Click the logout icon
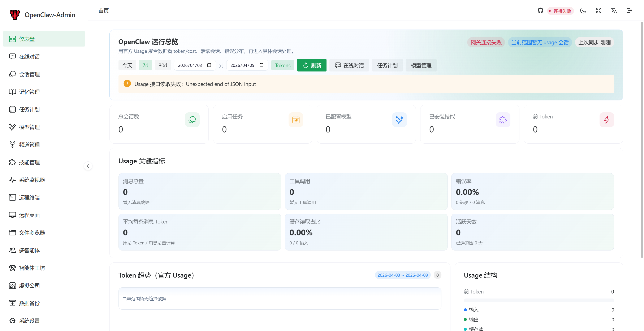This screenshot has height=331, width=644. [x=629, y=10]
